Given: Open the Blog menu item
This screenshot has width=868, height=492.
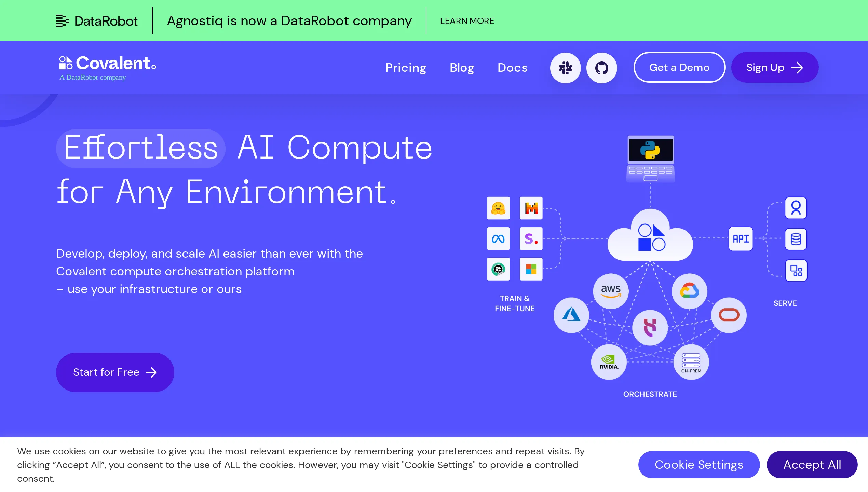Looking at the screenshot, I should [x=462, y=68].
